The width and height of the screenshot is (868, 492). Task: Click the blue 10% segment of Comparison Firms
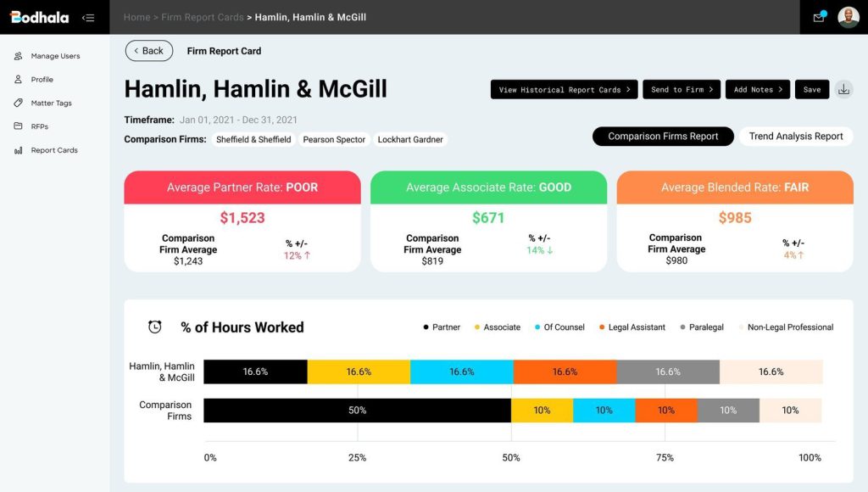[x=604, y=411]
